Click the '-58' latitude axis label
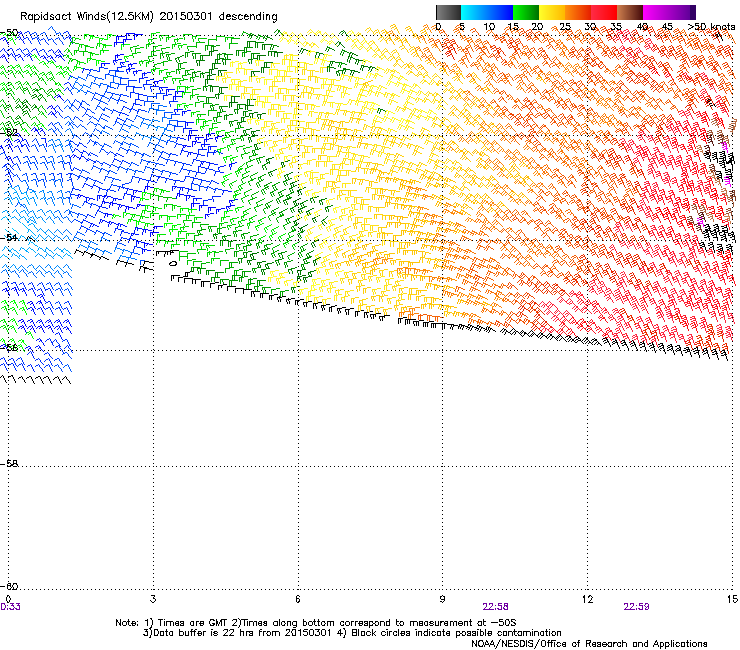 click(9, 464)
